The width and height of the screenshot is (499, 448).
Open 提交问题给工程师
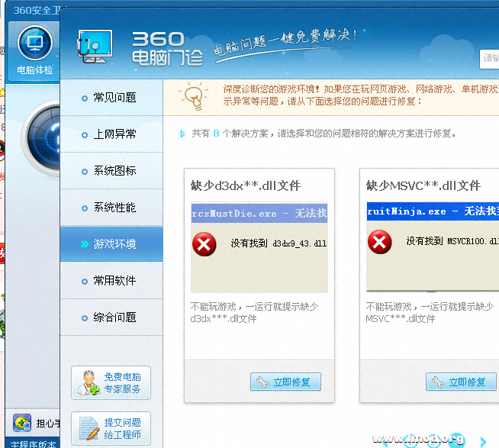[x=111, y=429]
